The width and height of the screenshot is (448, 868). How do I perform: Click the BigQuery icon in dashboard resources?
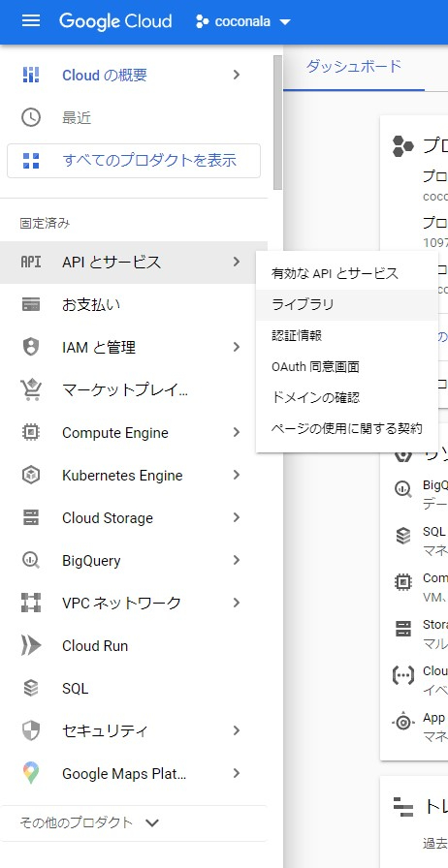(403, 489)
